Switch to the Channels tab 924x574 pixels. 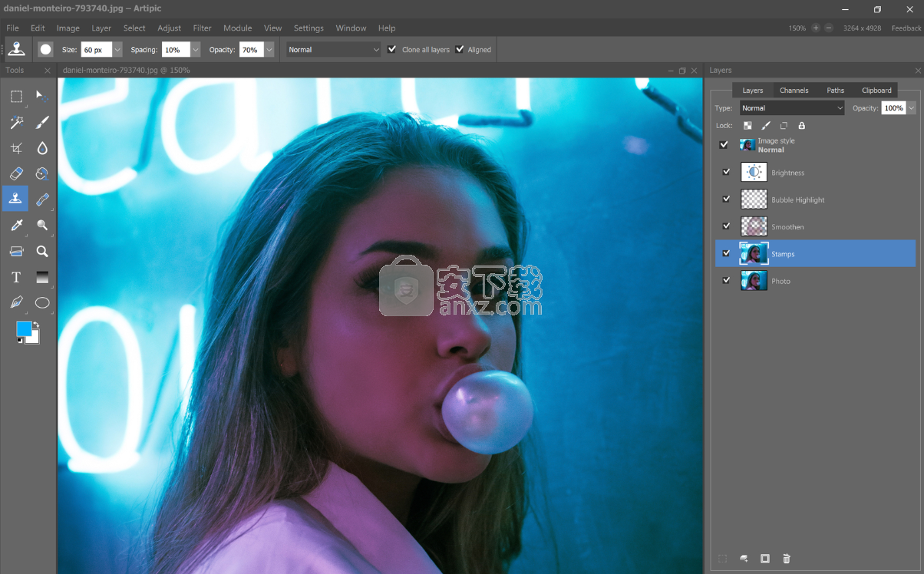[794, 90]
